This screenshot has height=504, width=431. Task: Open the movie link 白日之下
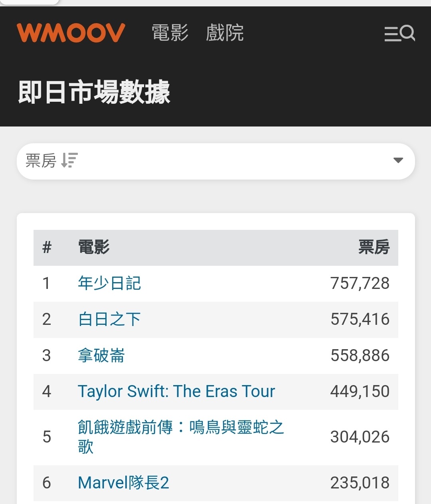click(109, 319)
